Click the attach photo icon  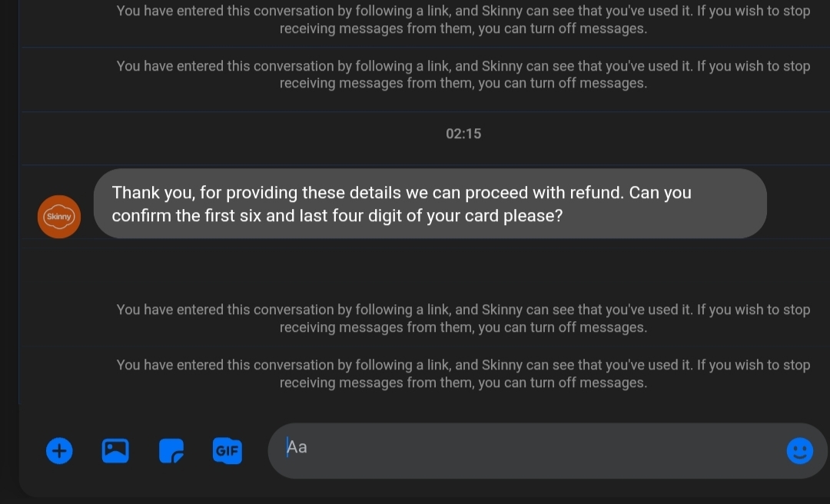tap(115, 450)
